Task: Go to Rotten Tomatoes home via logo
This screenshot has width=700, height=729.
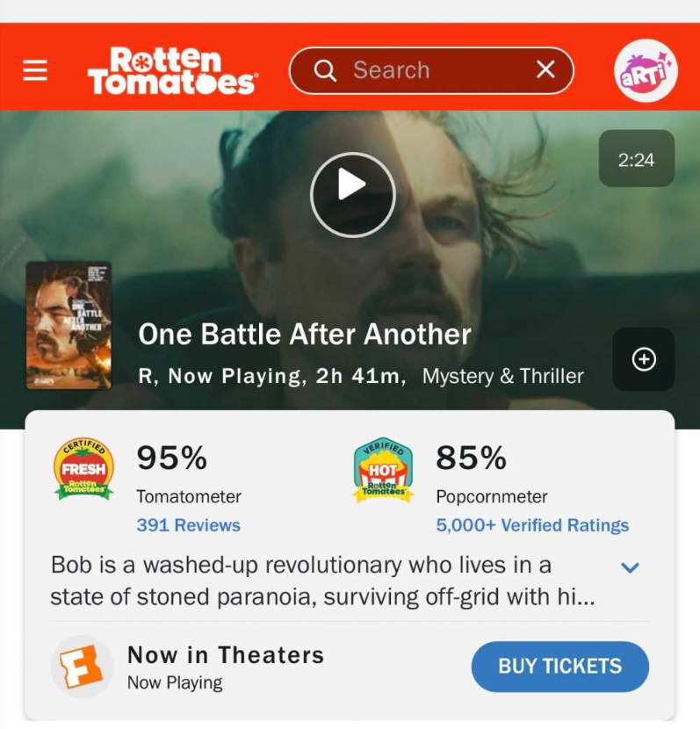Action: click(171, 70)
